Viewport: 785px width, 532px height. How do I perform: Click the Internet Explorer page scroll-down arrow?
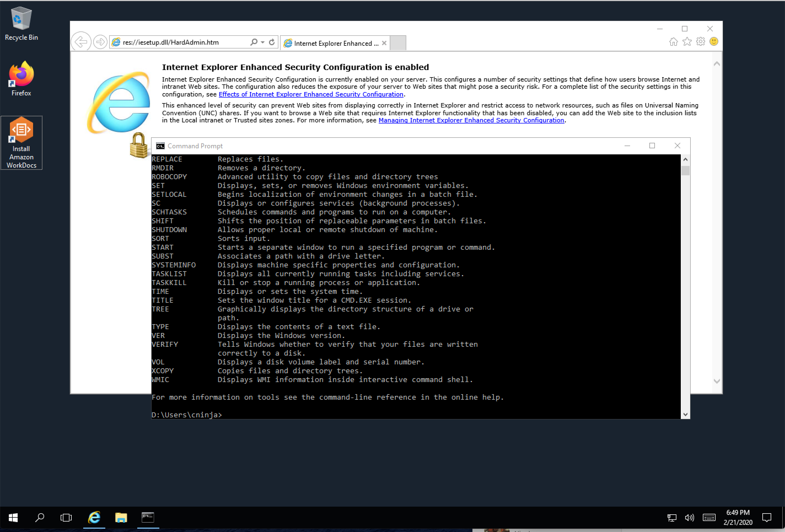click(717, 381)
